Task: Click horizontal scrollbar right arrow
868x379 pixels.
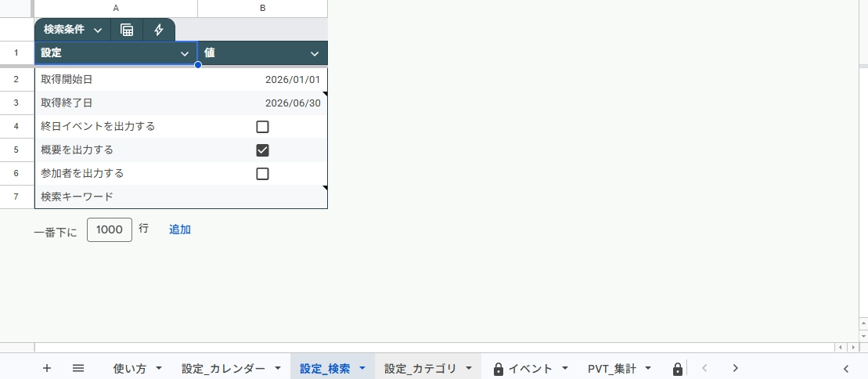Action: pyautogui.click(x=853, y=348)
